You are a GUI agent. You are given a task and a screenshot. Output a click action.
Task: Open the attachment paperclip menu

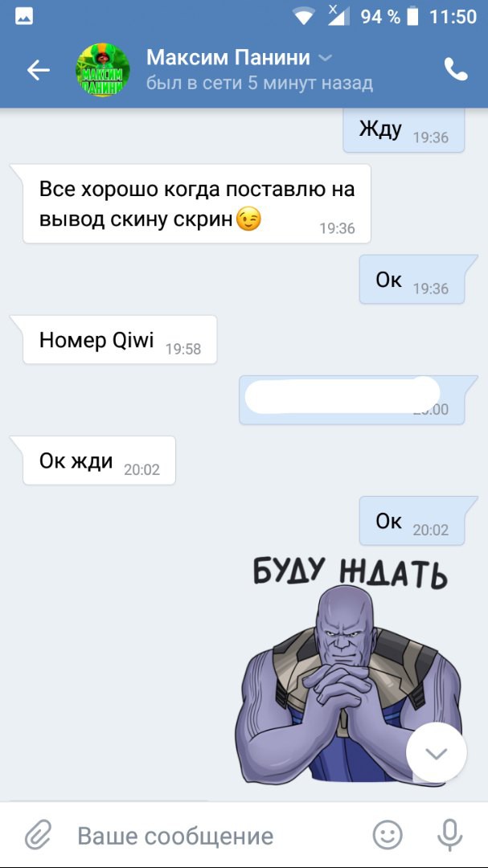(39, 835)
